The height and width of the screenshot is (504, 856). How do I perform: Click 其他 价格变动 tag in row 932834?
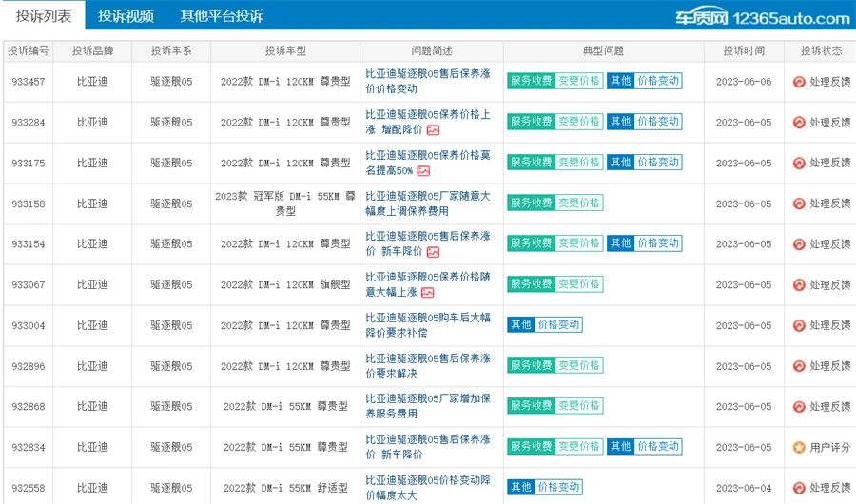(x=645, y=446)
